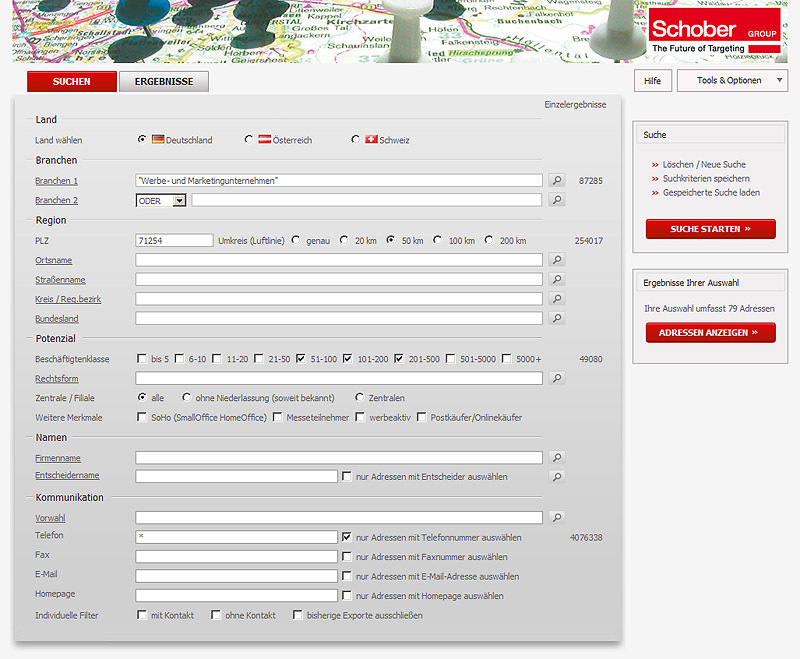800x659 pixels.
Task: Focus the Firmenname text field
Action: 339,458
